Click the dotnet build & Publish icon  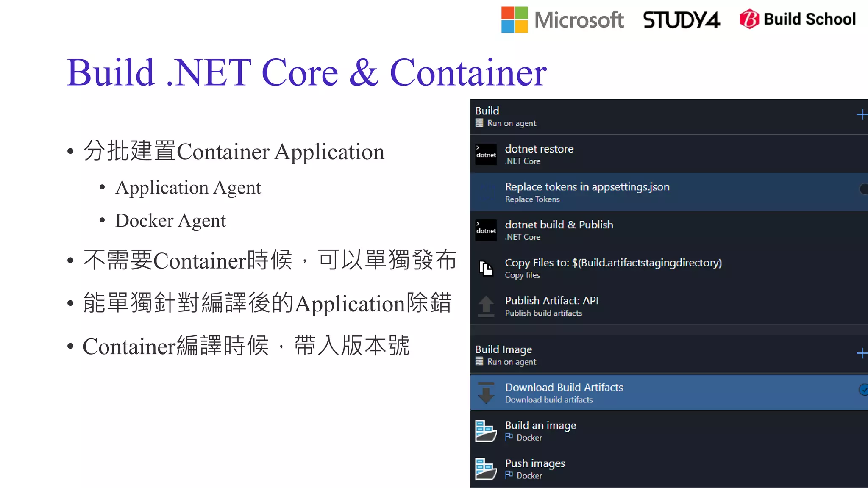point(486,230)
